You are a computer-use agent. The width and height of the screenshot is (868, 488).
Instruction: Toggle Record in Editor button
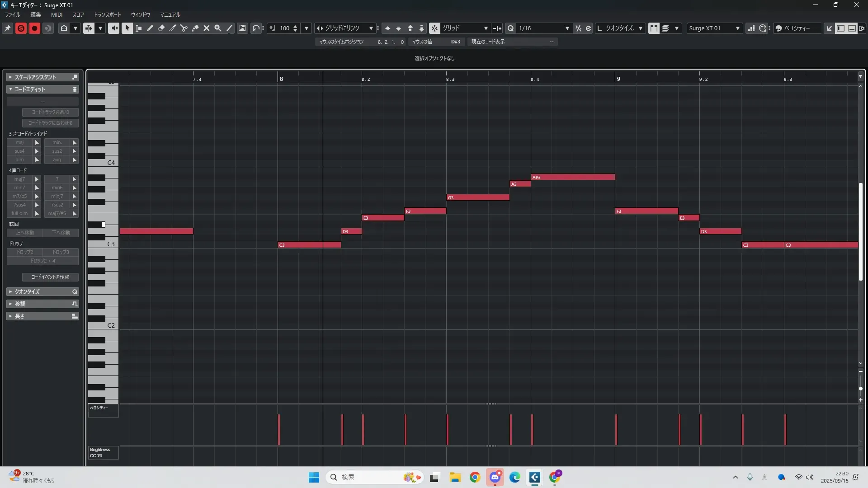coord(34,28)
